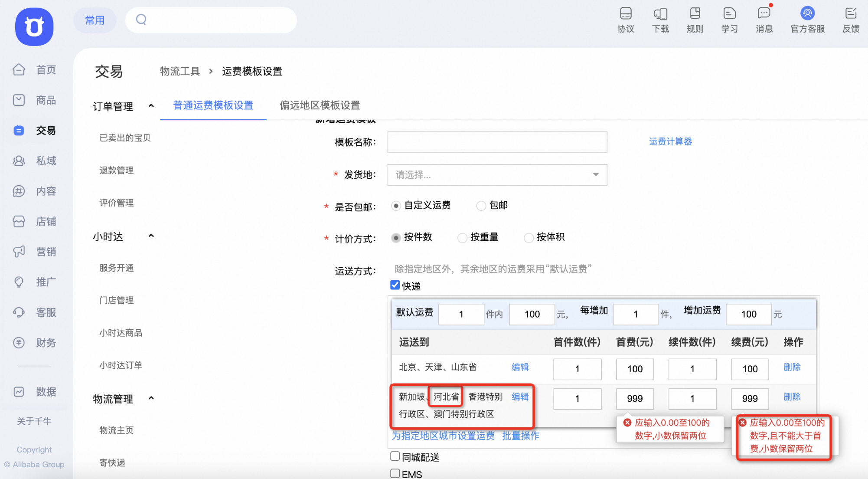Open 小时达订单 menu item
Screen dimensions: 868x479
pyautogui.click(x=121, y=366)
